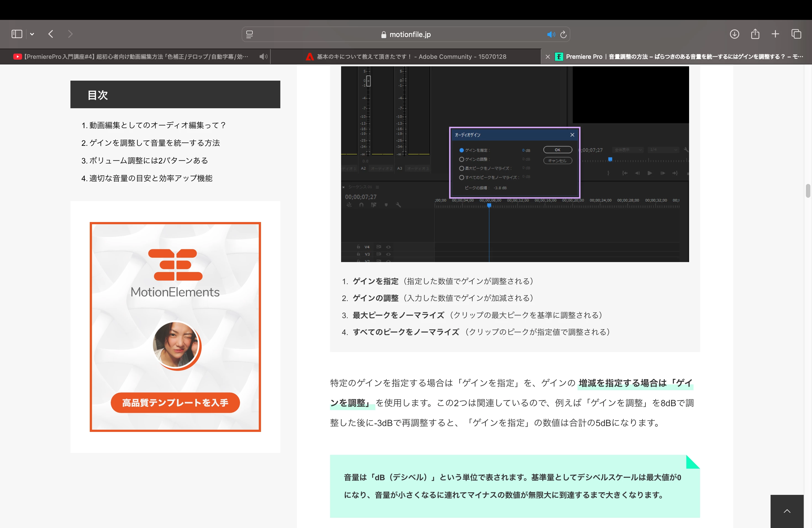Click the motionfile.jp address field
The image size is (812, 528).
click(406, 35)
